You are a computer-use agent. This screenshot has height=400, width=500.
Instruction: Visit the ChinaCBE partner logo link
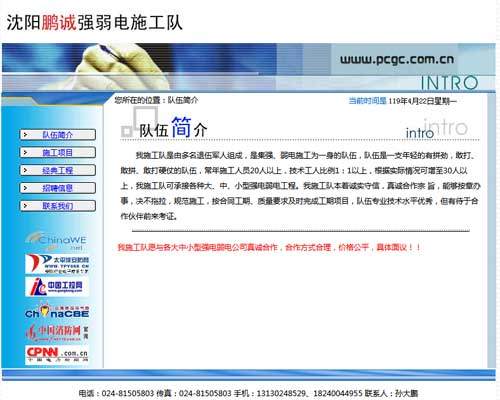[57, 311]
